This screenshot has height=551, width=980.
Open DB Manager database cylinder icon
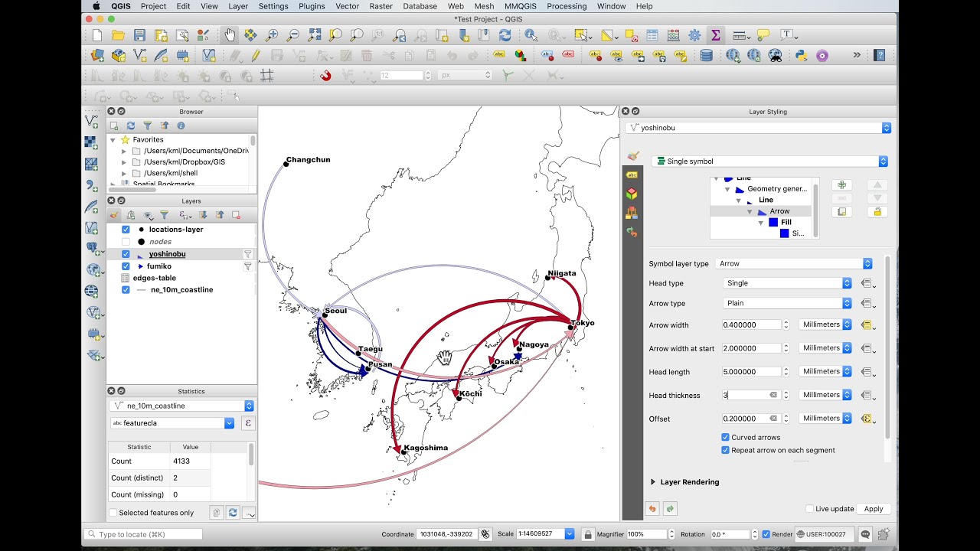point(706,55)
